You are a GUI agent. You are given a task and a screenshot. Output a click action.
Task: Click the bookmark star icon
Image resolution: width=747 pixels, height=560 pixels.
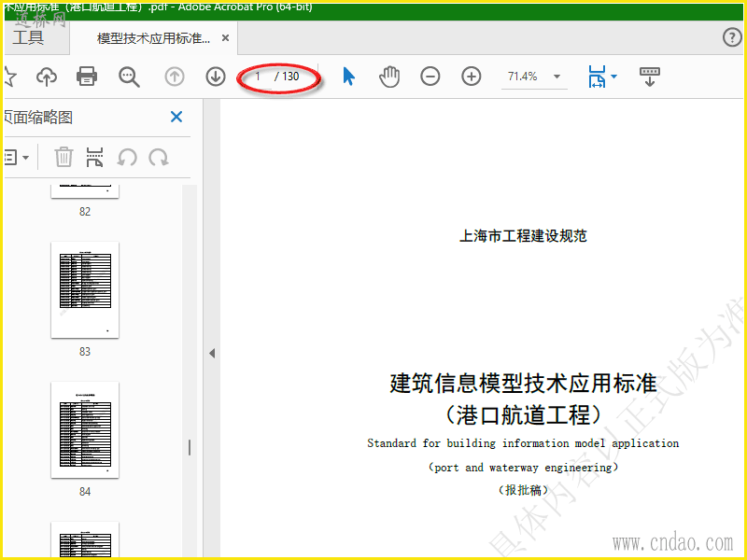9,77
